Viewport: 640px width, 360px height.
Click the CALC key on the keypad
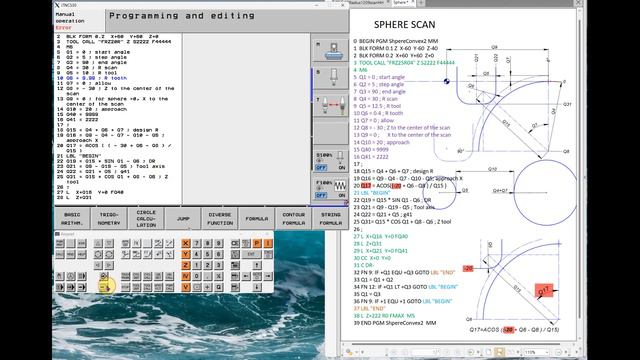pyautogui.click(x=60, y=254)
